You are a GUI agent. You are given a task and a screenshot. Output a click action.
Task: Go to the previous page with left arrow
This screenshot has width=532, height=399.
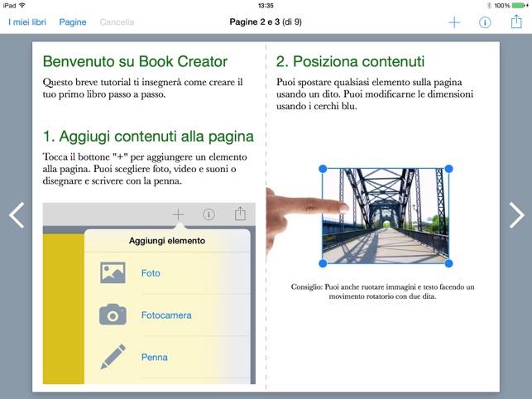pos(17,215)
